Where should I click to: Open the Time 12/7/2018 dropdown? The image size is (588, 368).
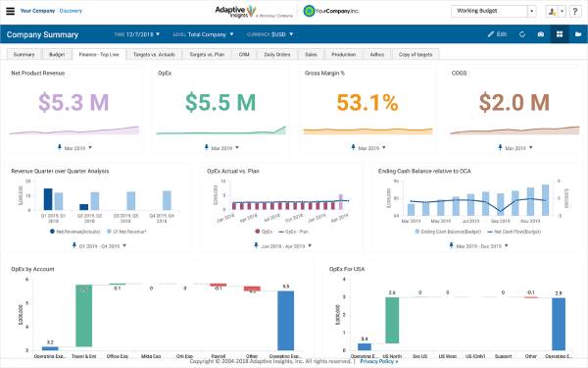pyautogui.click(x=137, y=34)
